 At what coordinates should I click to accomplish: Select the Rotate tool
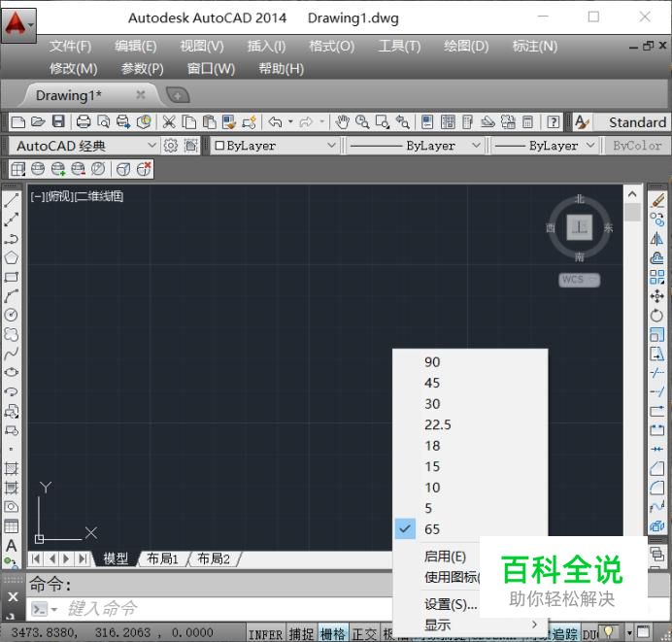point(657,316)
